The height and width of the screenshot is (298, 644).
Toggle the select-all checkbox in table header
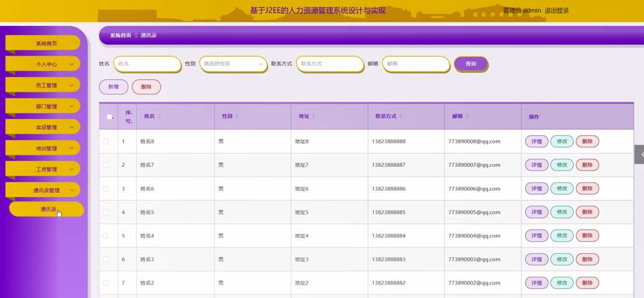pyautogui.click(x=109, y=117)
